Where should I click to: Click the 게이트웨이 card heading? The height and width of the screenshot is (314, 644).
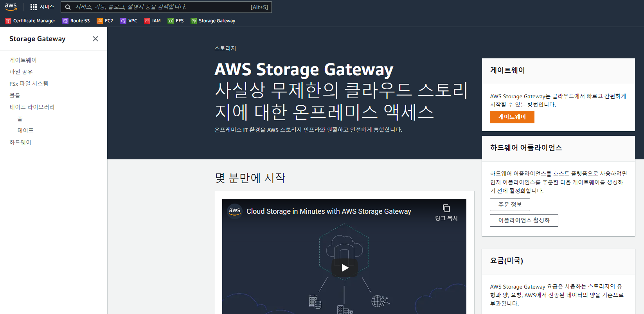(x=507, y=70)
